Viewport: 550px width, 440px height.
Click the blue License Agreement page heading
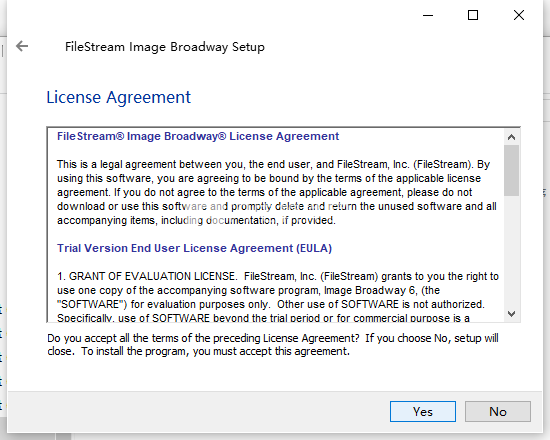tap(119, 98)
